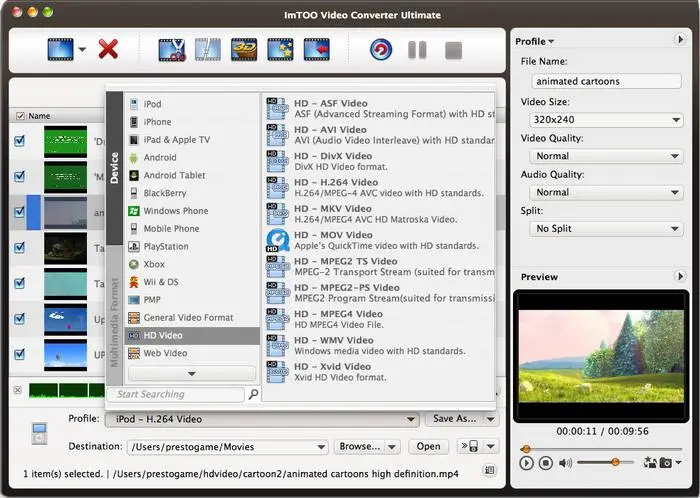Click the Add output profile icon
700x498 pixels.
point(317,50)
